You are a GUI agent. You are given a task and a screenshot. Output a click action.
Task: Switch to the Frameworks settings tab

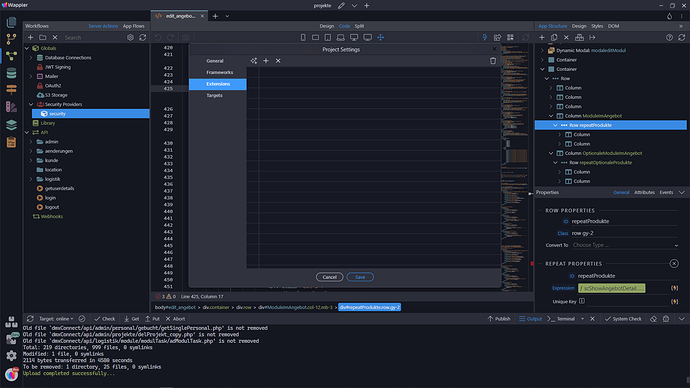(x=220, y=72)
